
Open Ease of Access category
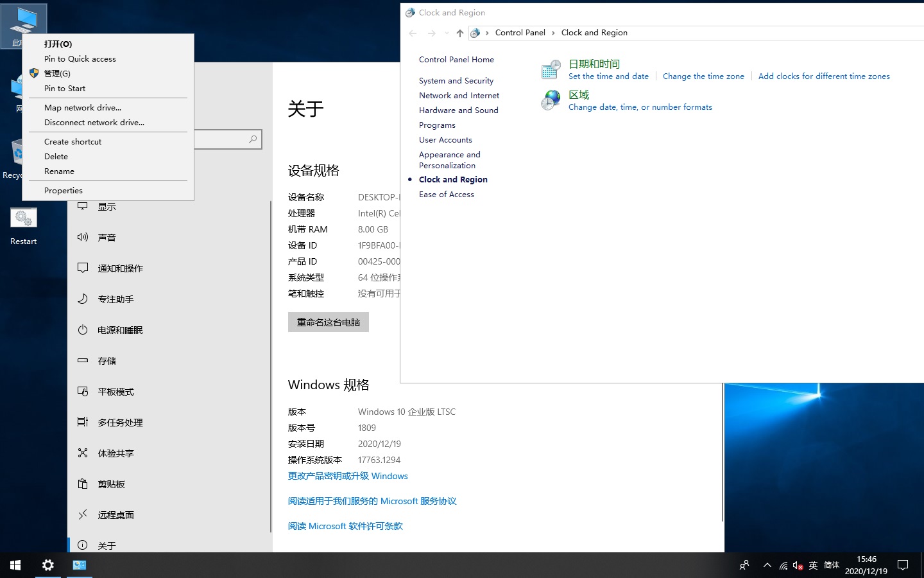[x=447, y=194]
